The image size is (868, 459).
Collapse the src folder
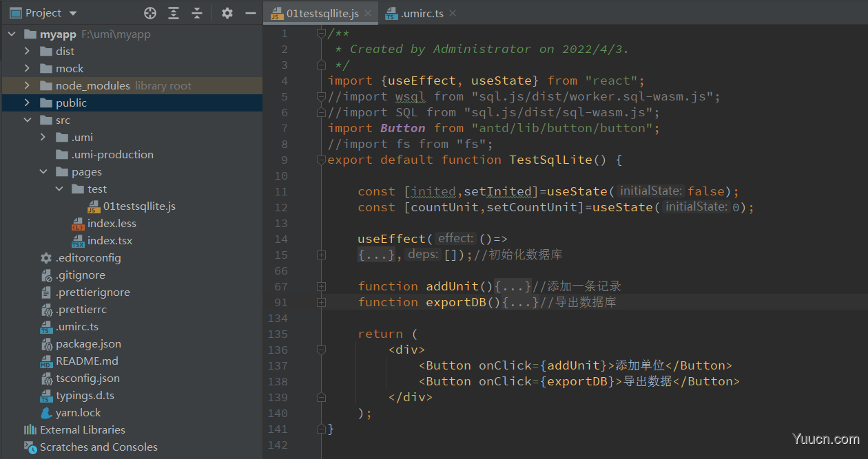[27, 120]
